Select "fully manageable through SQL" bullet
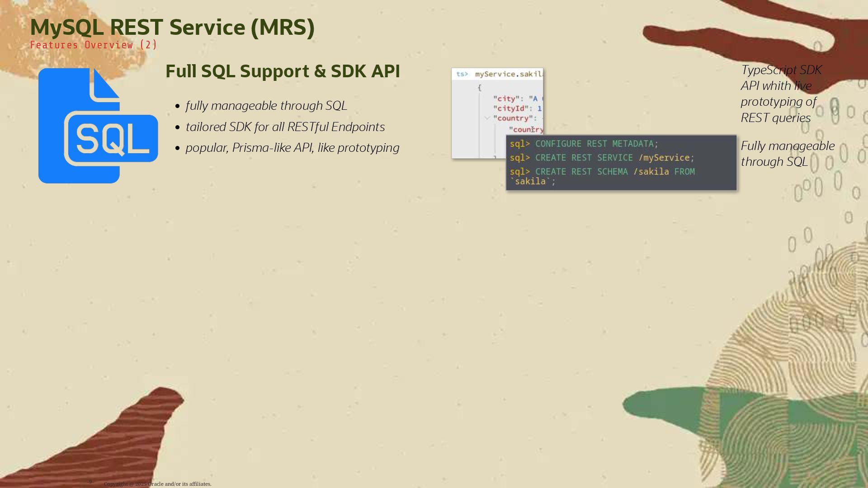 [266, 106]
